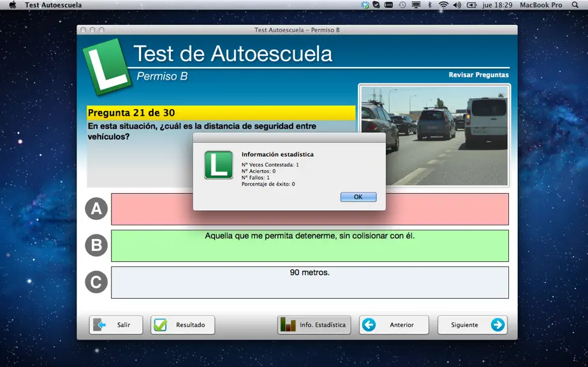Click the Salir exit door icon
The image size is (588, 367).
click(99, 325)
